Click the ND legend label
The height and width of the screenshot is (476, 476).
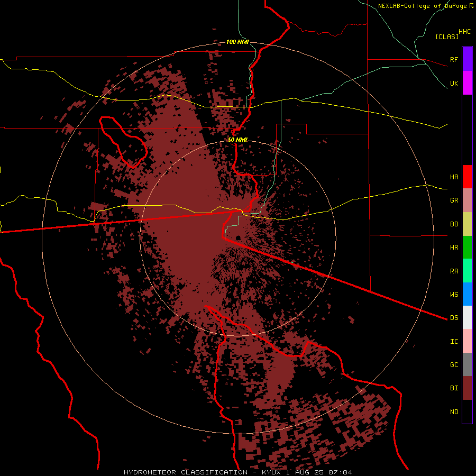click(454, 412)
